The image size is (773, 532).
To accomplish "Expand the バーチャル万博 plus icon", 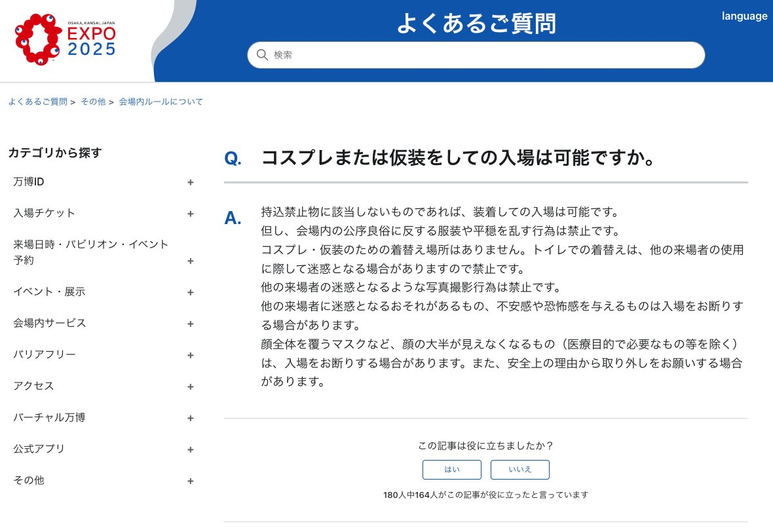I will coord(191,418).
